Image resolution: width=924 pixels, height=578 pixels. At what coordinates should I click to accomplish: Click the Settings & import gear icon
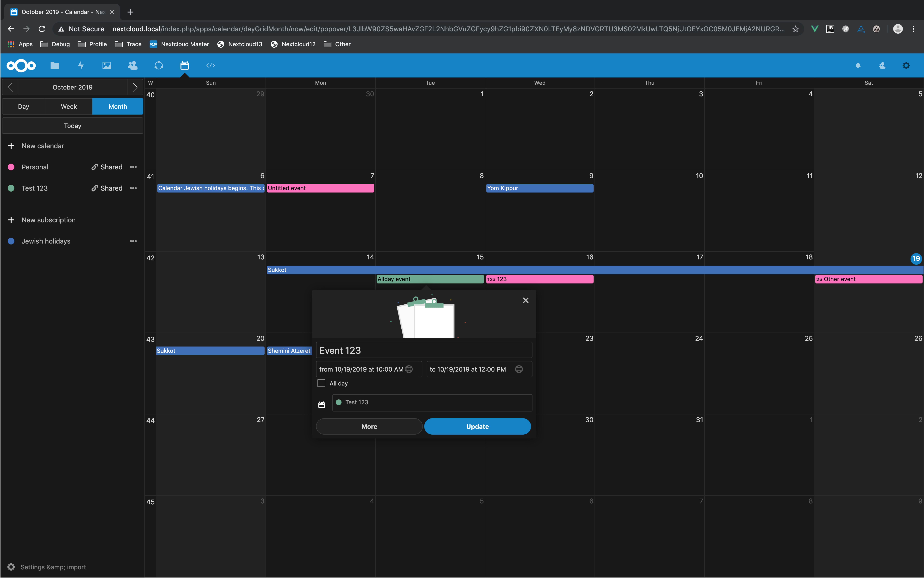point(11,567)
